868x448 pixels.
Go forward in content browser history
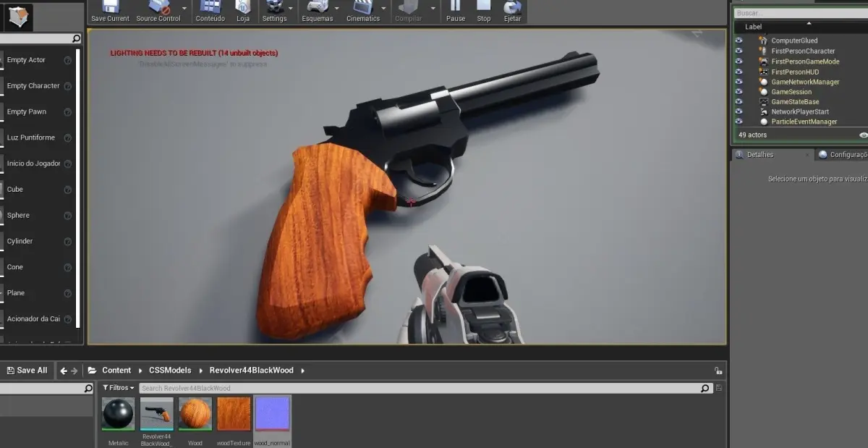coord(74,371)
